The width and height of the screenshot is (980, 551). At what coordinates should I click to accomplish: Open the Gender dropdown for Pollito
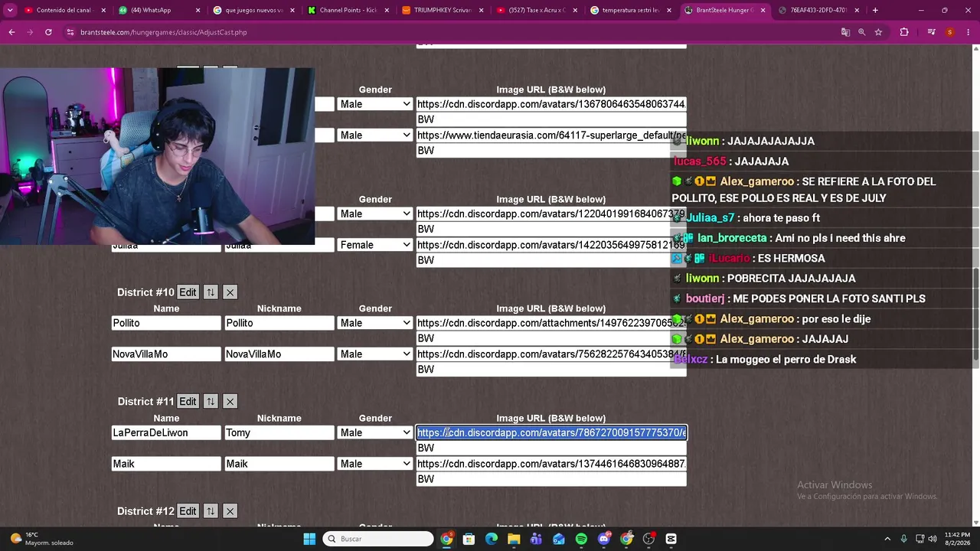375,323
